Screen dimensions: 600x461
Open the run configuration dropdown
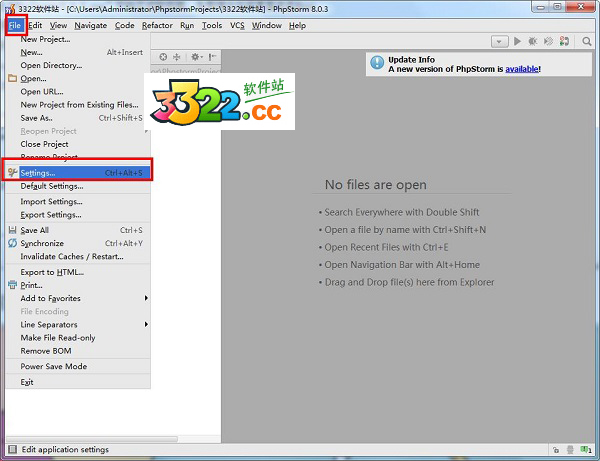click(x=500, y=41)
